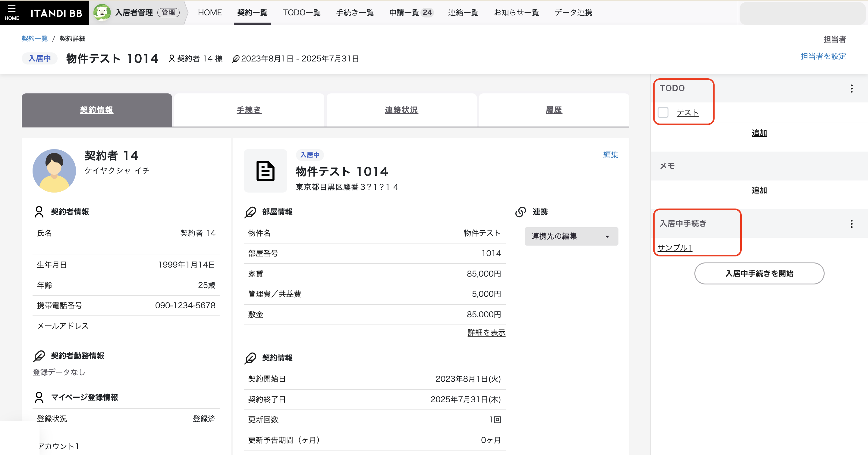This screenshot has height=455, width=868.
Task: Switch to the 履歴 tab
Action: pyautogui.click(x=554, y=110)
